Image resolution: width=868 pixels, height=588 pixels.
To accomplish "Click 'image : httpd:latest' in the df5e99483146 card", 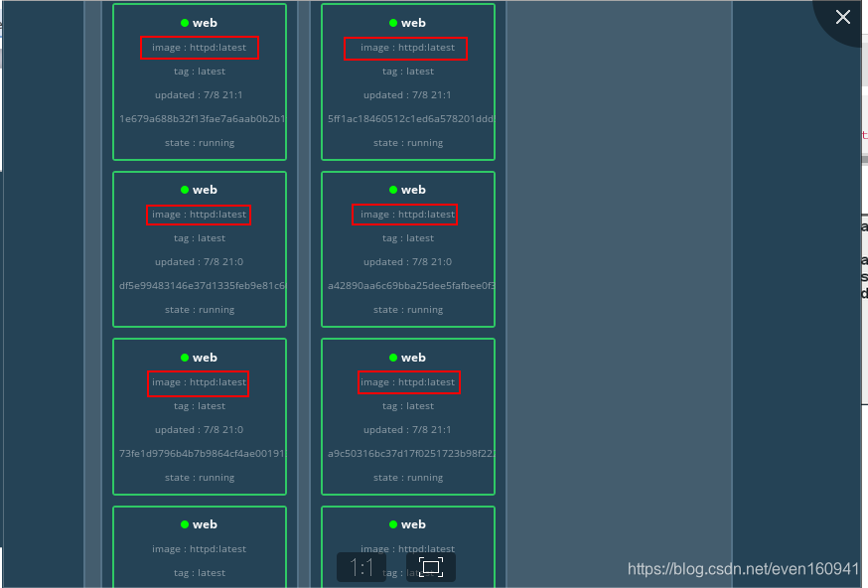I will [199, 215].
